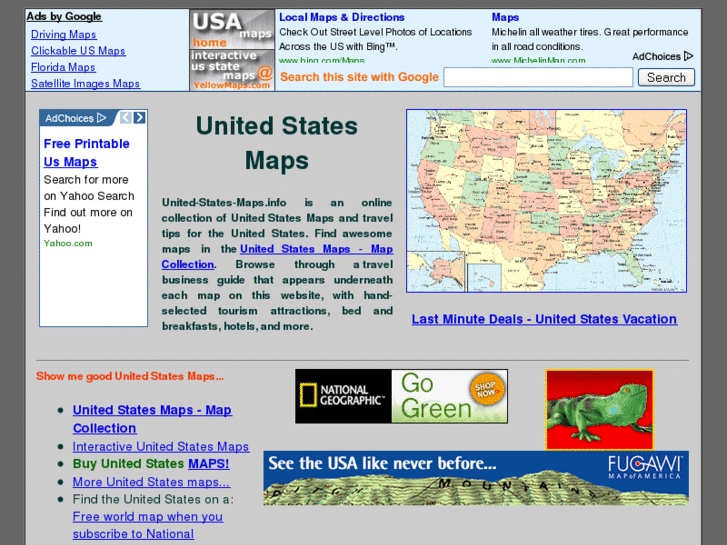Viewport: 727px width, 545px height.
Task: Click the green iguana image
Action: pyautogui.click(x=599, y=410)
